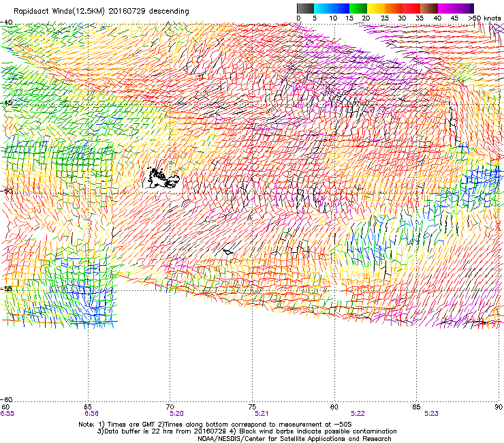Click the '-45' latitude label
The height and width of the screenshot is (443, 504).
point(6,103)
